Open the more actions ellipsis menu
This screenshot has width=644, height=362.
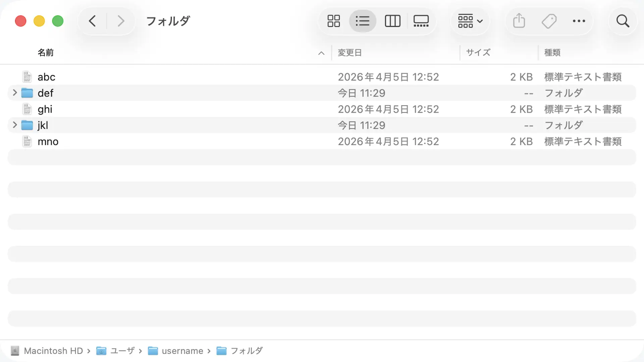click(579, 21)
